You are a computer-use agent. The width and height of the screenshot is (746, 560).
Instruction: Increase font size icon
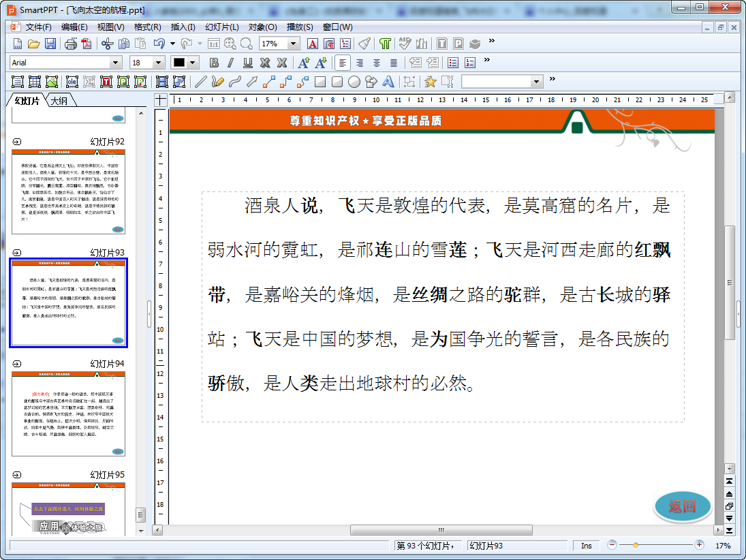304,63
